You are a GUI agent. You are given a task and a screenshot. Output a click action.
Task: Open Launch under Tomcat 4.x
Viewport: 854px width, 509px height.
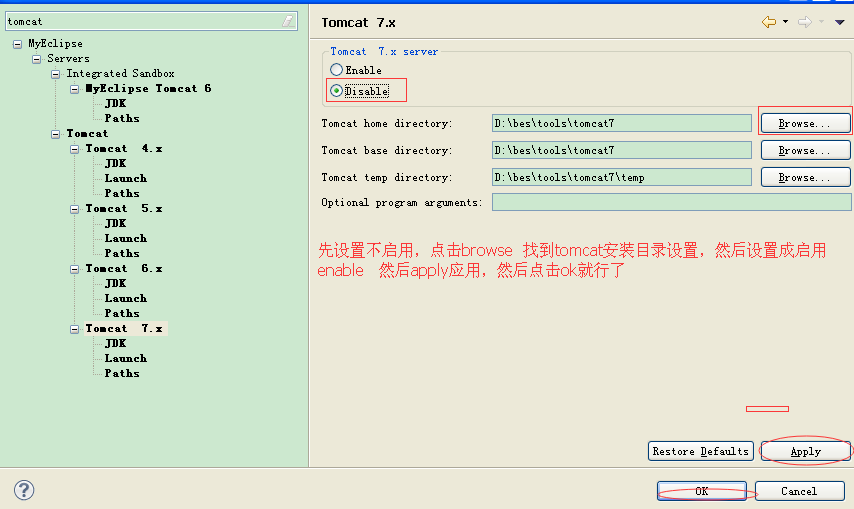click(x=126, y=178)
